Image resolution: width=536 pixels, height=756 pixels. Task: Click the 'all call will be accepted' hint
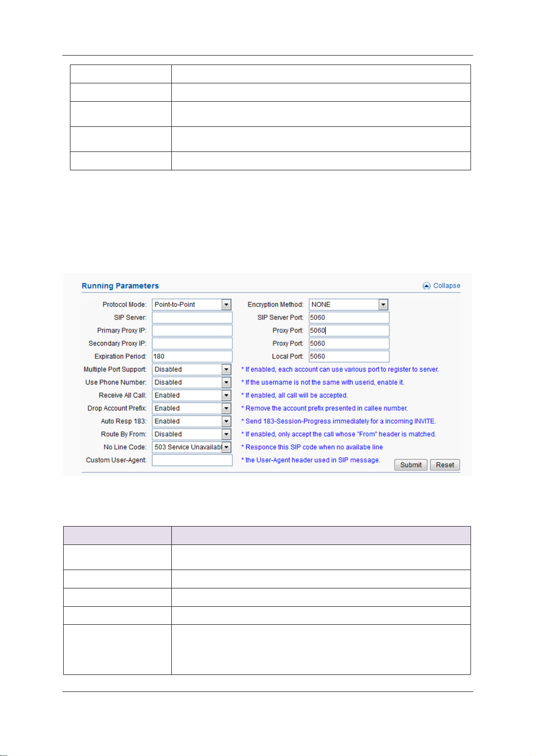(x=295, y=395)
